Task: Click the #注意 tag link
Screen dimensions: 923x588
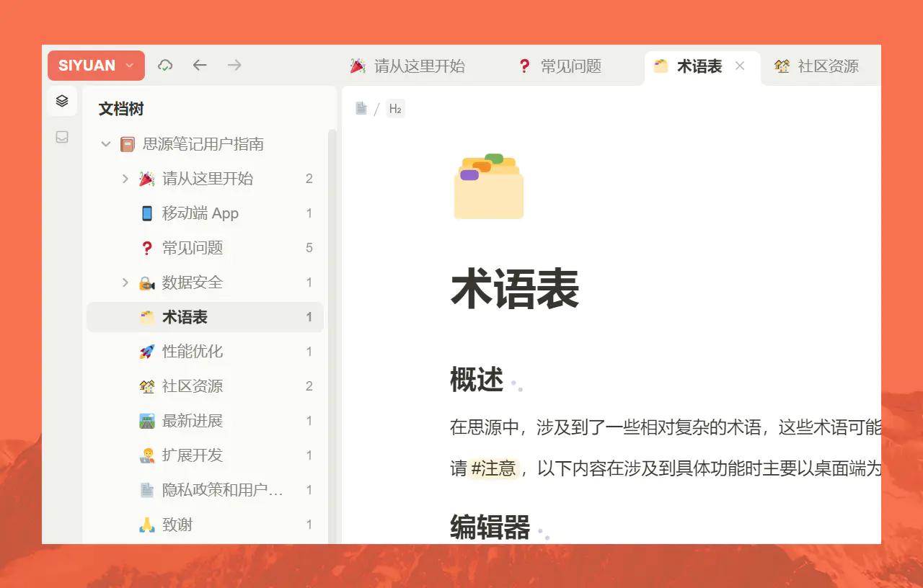Action: (x=493, y=468)
